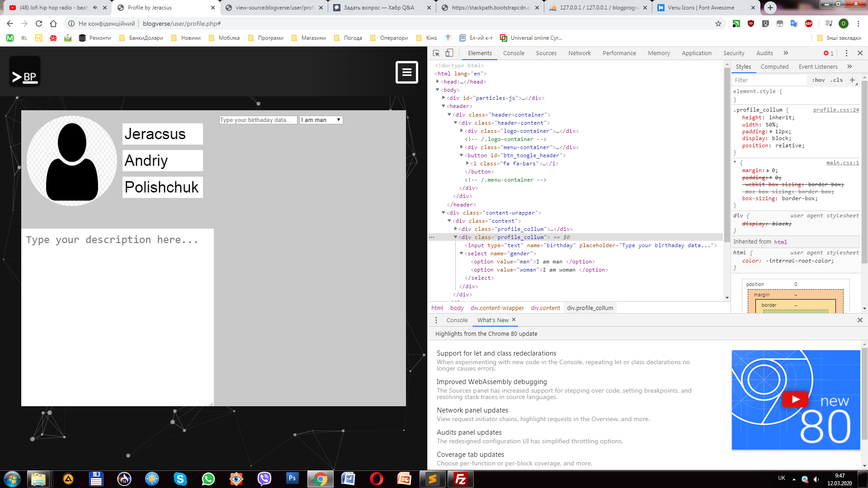Open the main.css:1 source link
This screenshot has width=868, height=488.
(x=843, y=163)
